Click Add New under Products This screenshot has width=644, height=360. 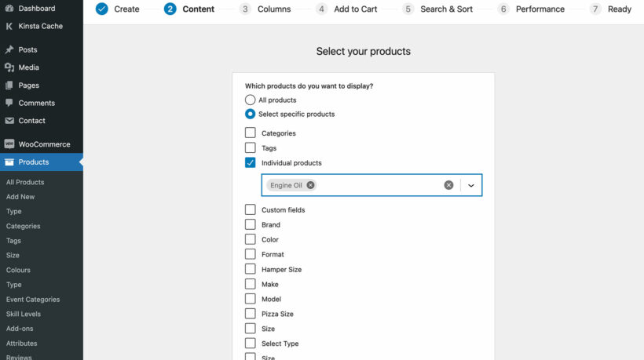tap(20, 197)
